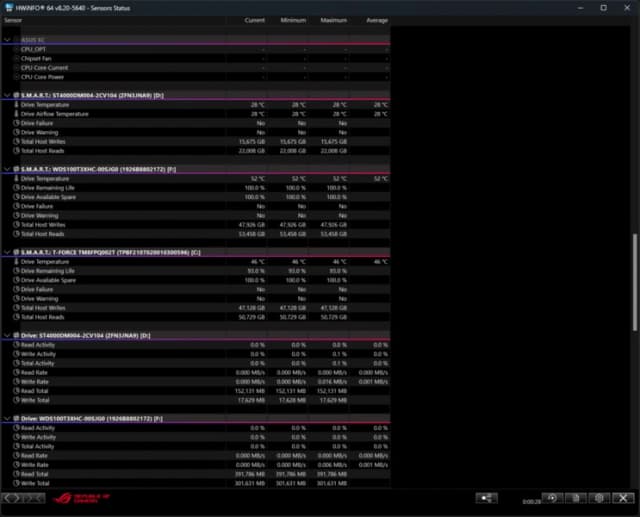Screen dimensions: 640x517
Task: Click clock icon of Write Total row for drive F:
Action: click(x=16, y=483)
